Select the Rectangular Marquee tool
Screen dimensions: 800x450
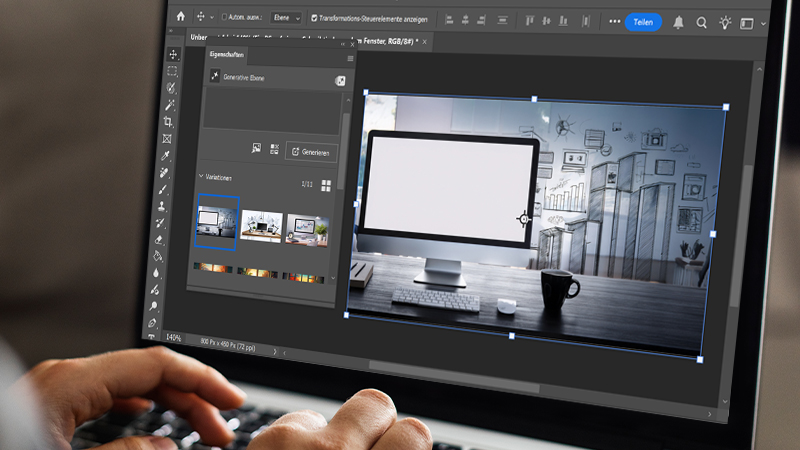tap(172, 71)
